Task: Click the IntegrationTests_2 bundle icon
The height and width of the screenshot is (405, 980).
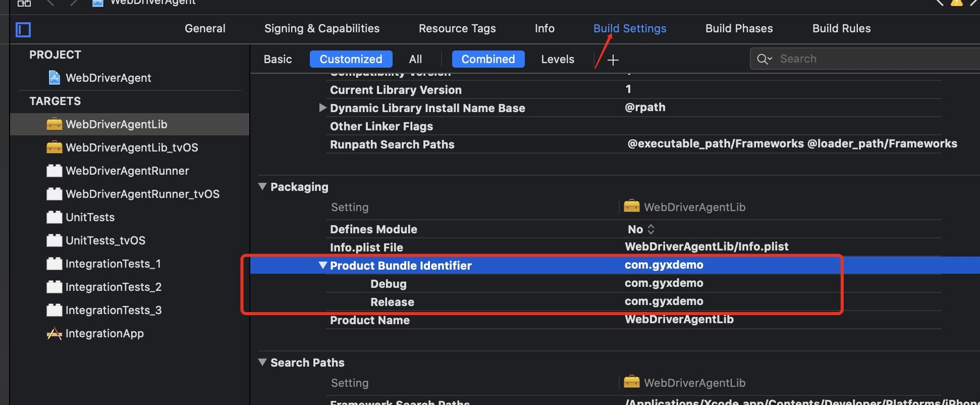Action: (x=54, y=287)
